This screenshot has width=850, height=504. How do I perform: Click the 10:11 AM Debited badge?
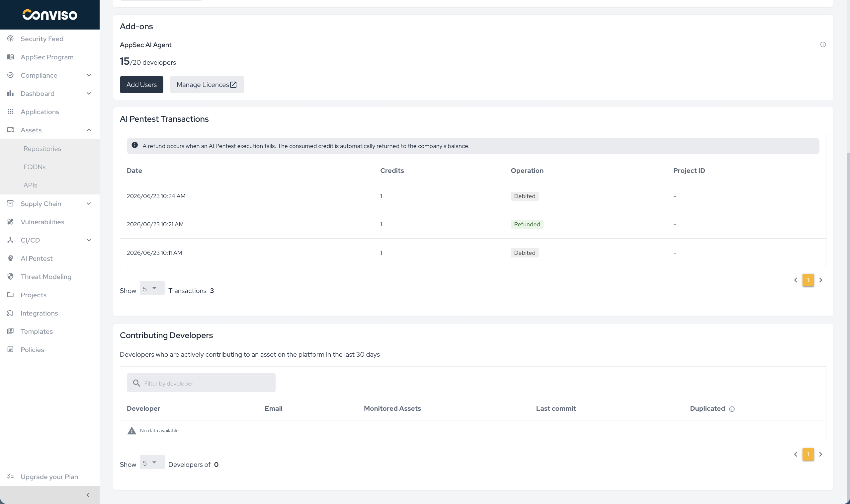(x=524, y=253)
